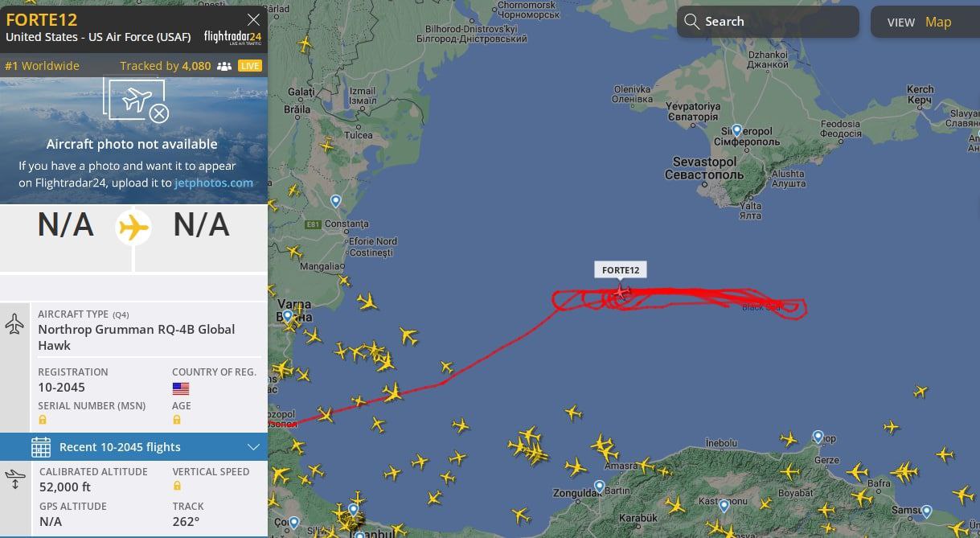Click the vertical speed lock icon
This screenshot has height=538, width=980.
[x=177, y=486]
